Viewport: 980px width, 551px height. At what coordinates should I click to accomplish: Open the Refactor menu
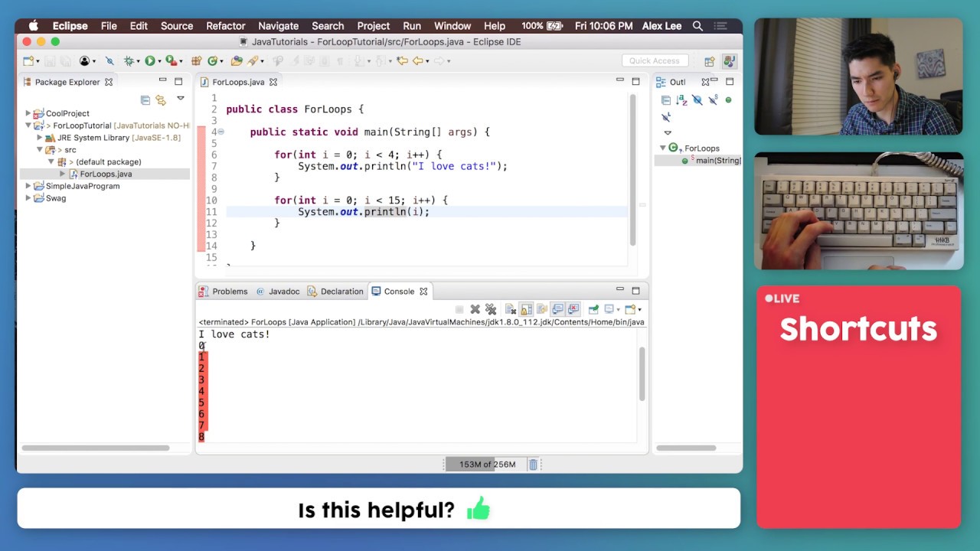225,26
